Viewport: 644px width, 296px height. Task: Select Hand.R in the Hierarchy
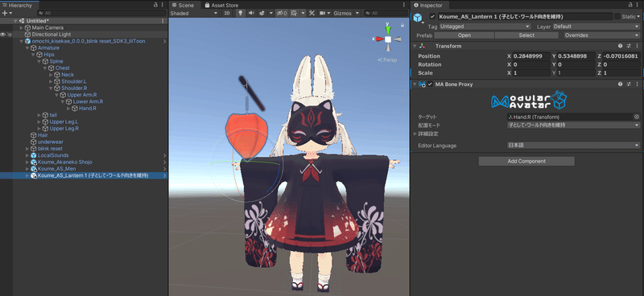pos(88,109)
